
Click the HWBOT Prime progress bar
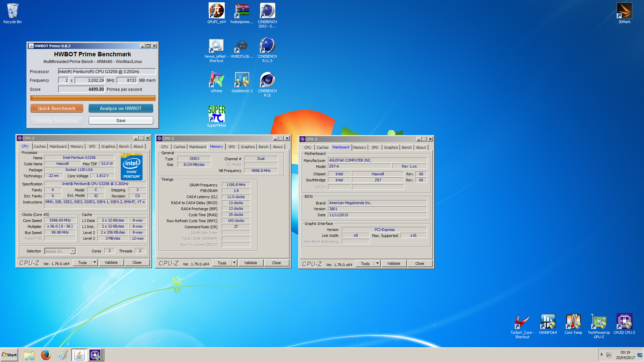(x=93, y=98)
